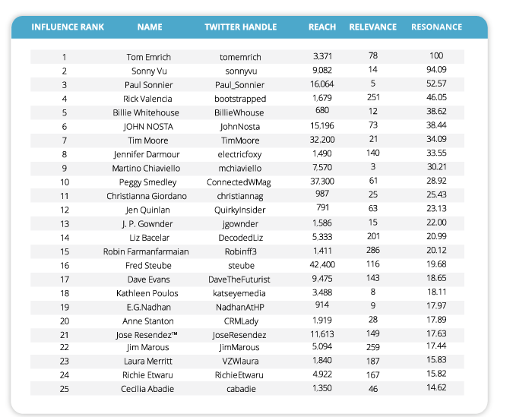
Task: Open the tomemrich Twitter handle
Action: coord(240,57)
